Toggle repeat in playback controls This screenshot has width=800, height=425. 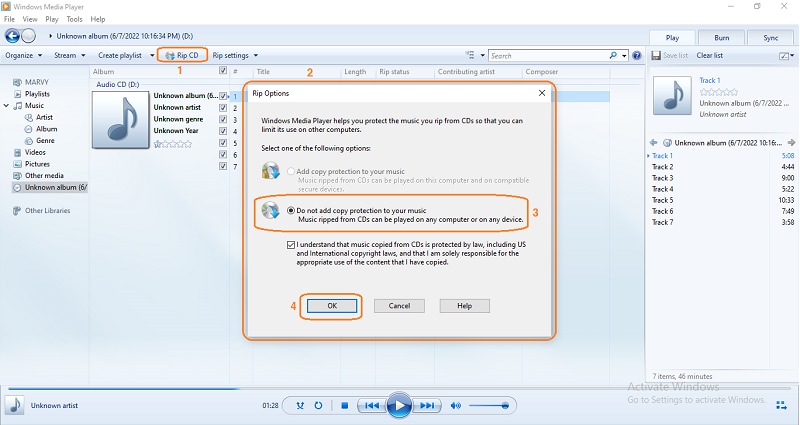point(318,406)
